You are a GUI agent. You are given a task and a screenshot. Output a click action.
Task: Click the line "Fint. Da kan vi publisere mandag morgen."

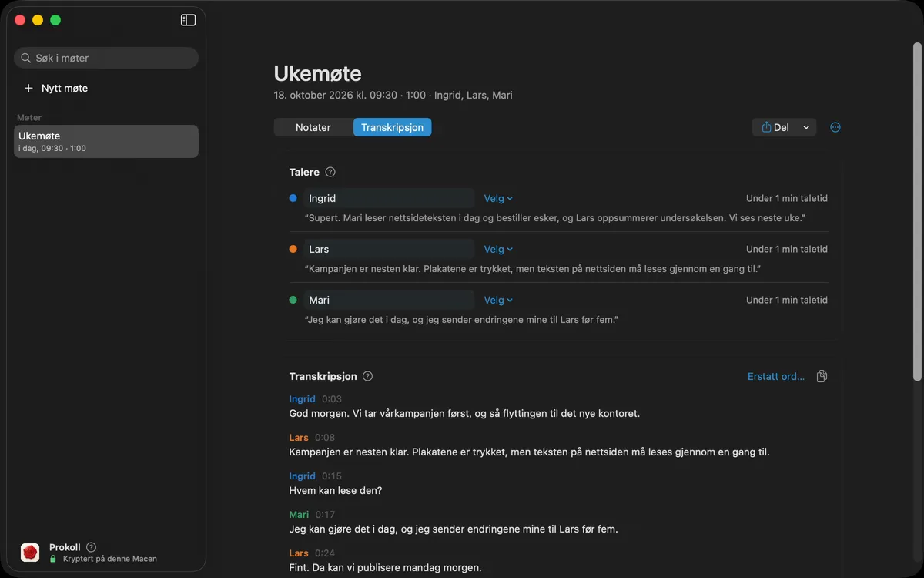tap(386, 567)
